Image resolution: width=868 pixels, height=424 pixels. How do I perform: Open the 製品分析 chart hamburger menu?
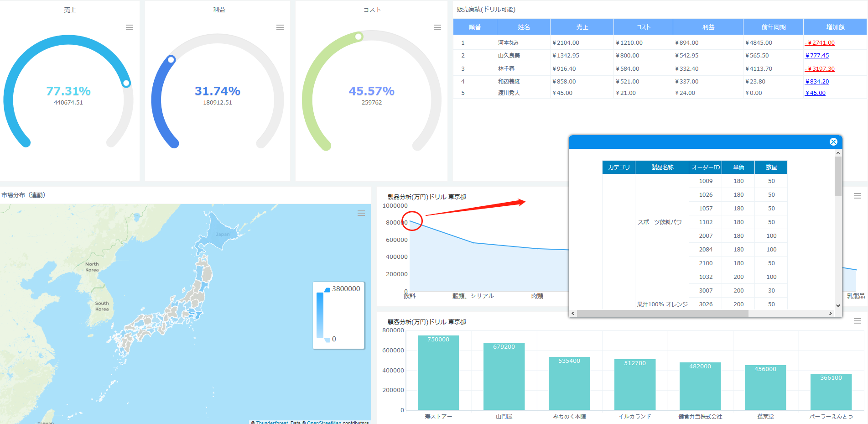(858, 196)
